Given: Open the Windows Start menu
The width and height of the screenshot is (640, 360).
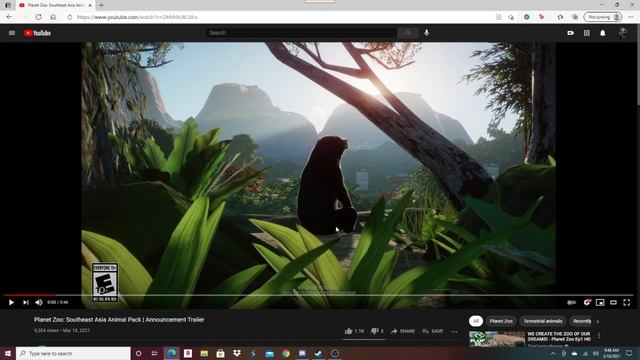Looking at the screenshot, I should [x=7, y=353].
